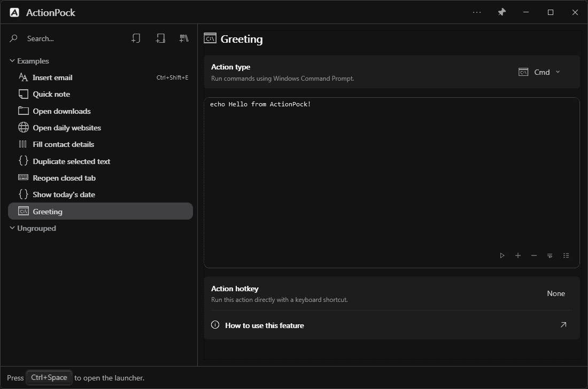Image resolution: width=588 pixels, height=389 pixels.
Task: Click the columns icon beside Fill contact details
Action: coord(23,144)
